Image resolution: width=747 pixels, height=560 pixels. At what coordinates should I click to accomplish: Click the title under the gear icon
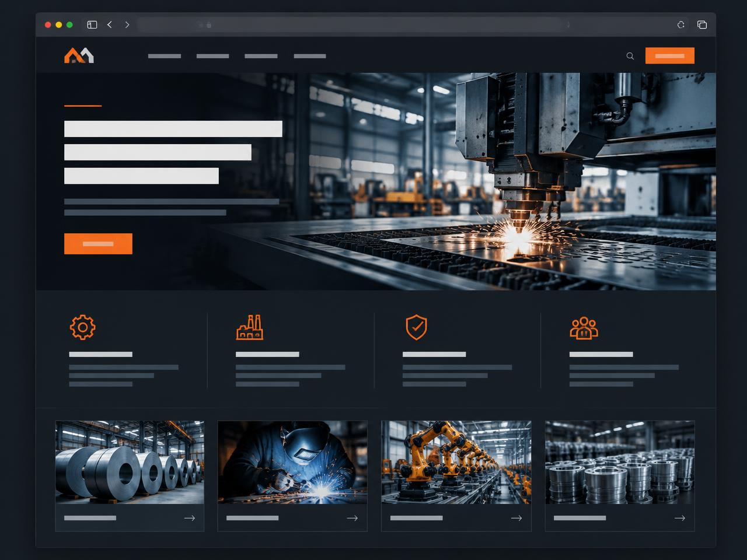(x=101, y=354)
